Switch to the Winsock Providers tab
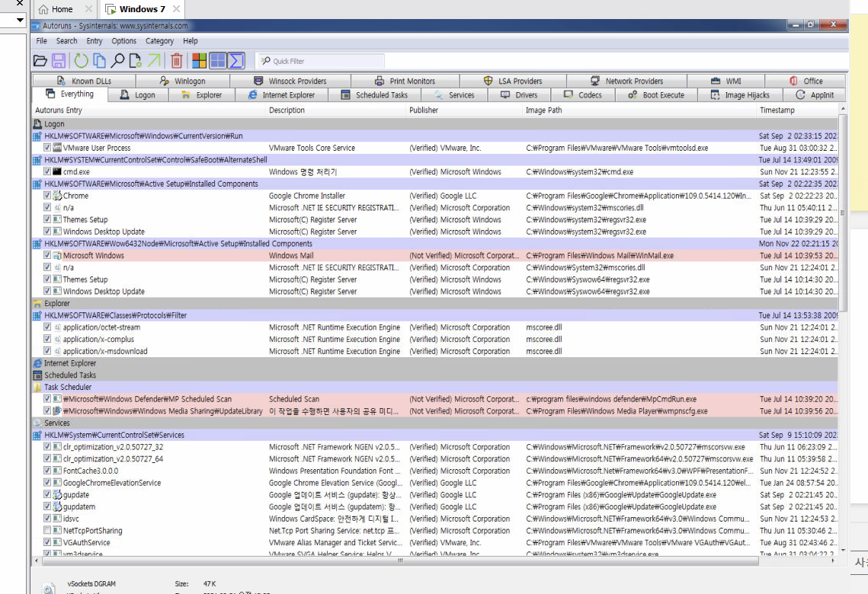 [290, 81]
